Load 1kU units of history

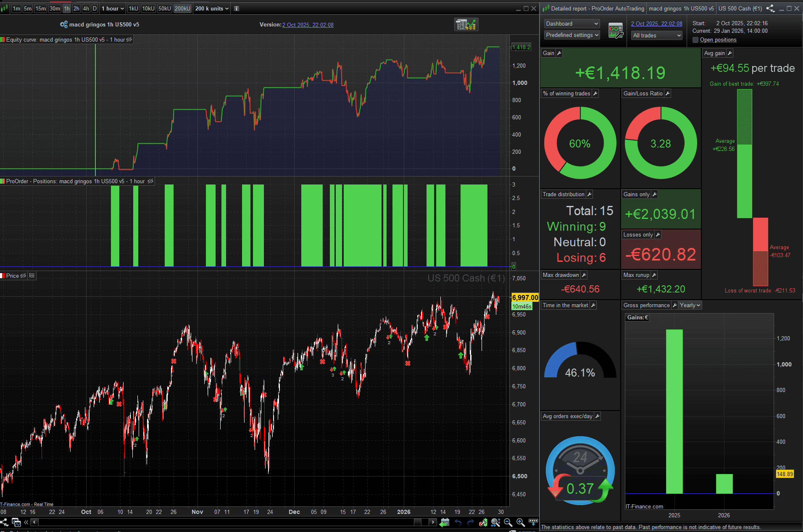(x=133, y=8)
